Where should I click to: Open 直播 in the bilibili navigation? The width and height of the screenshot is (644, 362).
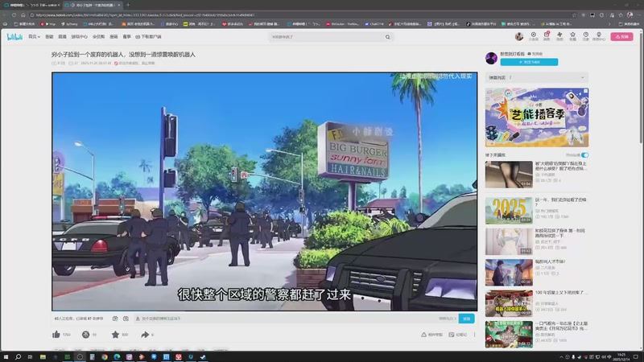coord(62,37)
